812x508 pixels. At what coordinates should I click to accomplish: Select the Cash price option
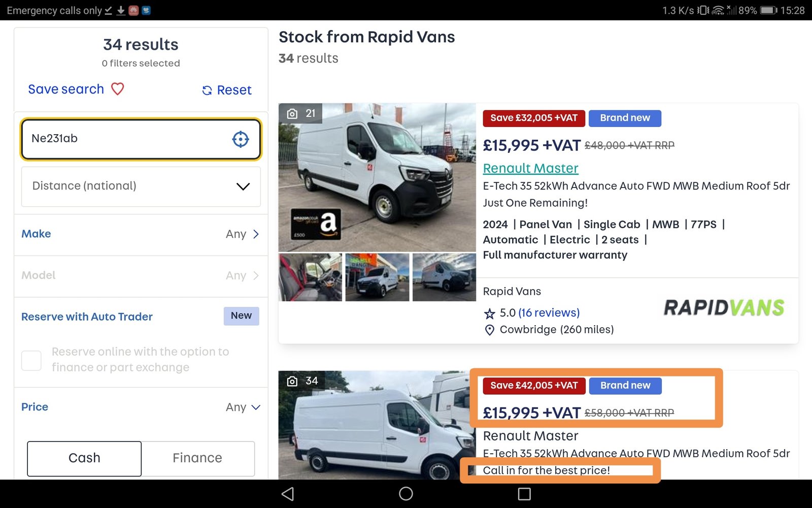coord(84,458)
